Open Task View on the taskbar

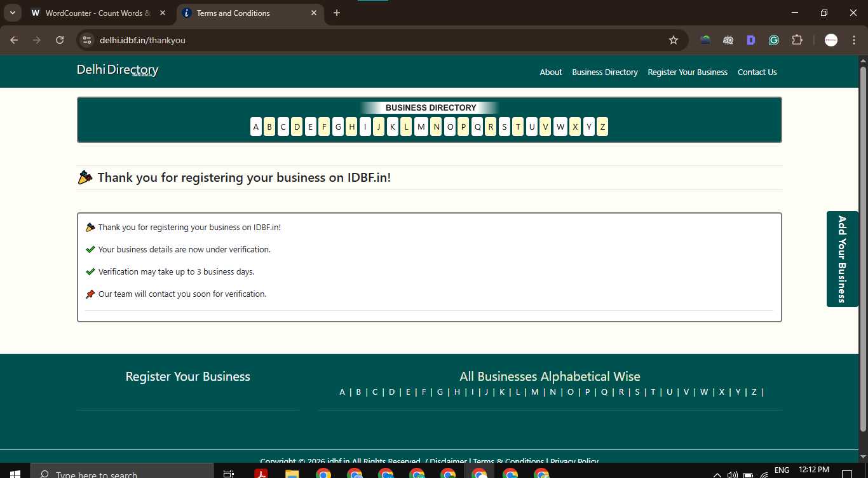(x=229, y=474)
